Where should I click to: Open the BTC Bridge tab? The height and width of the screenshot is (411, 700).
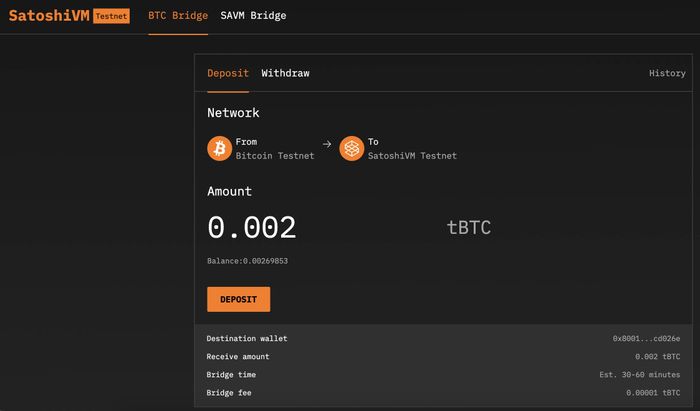click(x=178, y=16)
